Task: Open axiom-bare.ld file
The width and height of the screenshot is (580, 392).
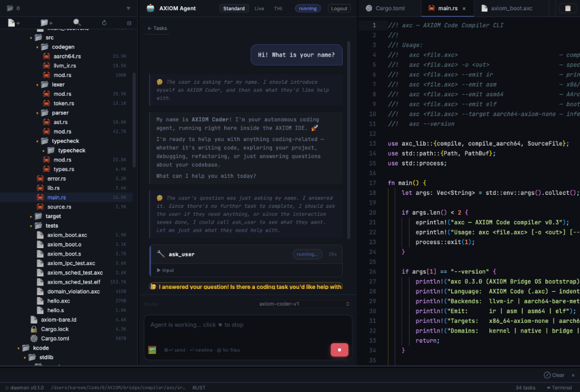Action: click(58, 319)
